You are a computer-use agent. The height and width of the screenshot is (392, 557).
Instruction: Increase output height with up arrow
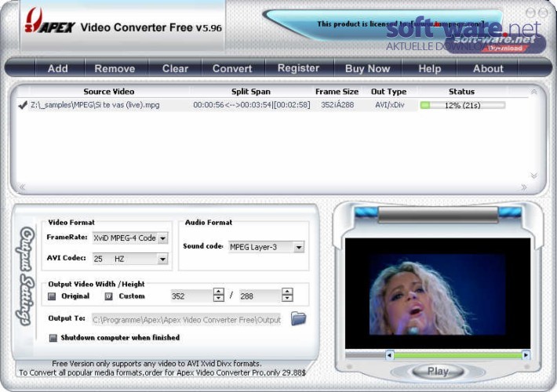tap(287, 292)
